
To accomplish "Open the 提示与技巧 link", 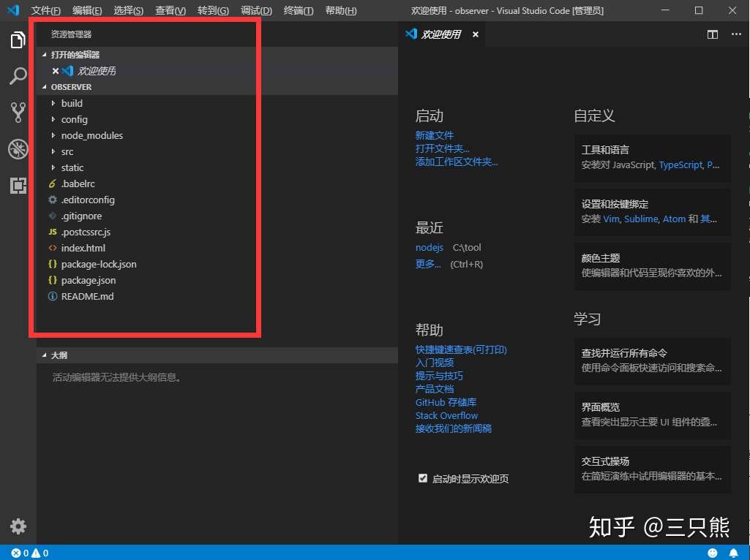I will (x=439, y=376).
